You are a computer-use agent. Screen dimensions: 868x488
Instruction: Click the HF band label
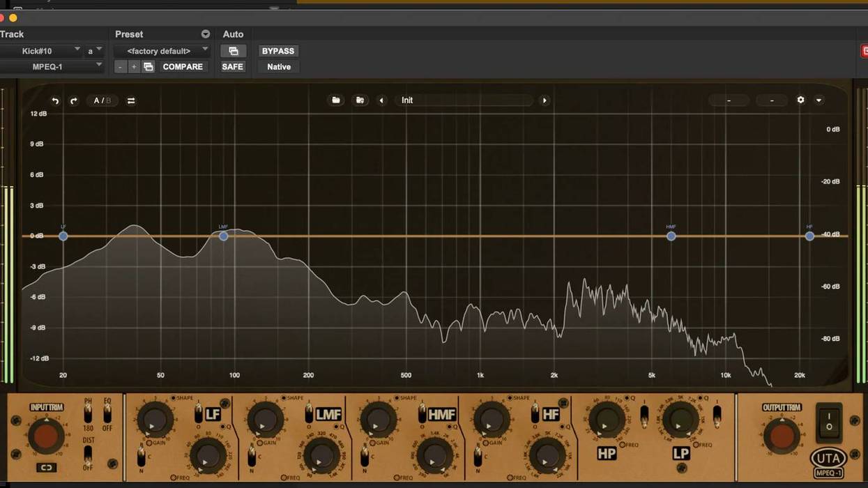[551, 415]
